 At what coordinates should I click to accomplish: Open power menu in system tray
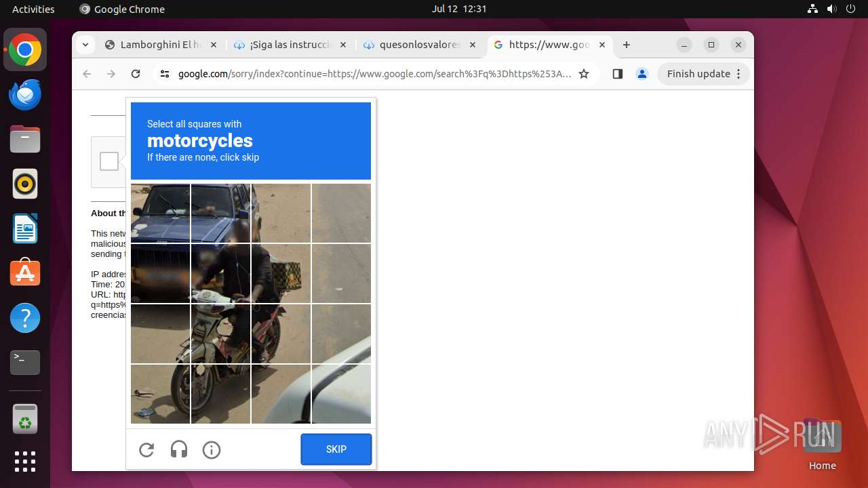[x=851, y=9]
